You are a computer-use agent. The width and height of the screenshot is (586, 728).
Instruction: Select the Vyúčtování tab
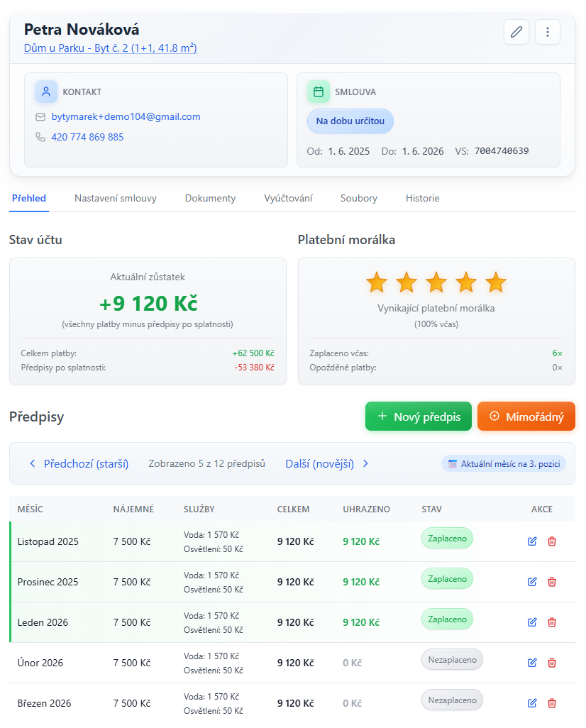click(x=288, y=199)
